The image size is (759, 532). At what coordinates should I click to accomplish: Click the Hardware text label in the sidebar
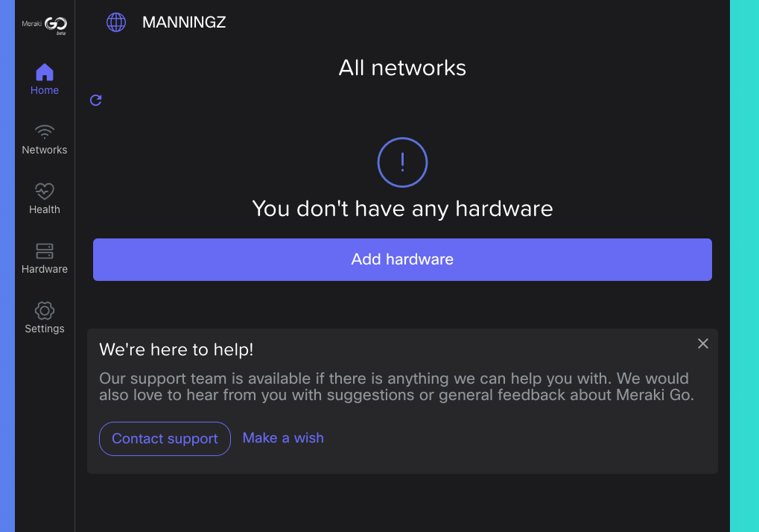(45, 269)
